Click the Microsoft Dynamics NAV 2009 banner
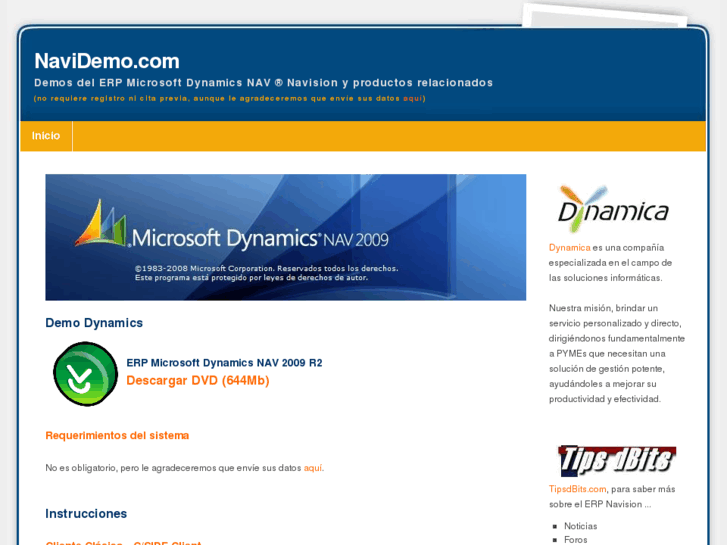This screenshot has width=727, height=545. coord(286,237)
